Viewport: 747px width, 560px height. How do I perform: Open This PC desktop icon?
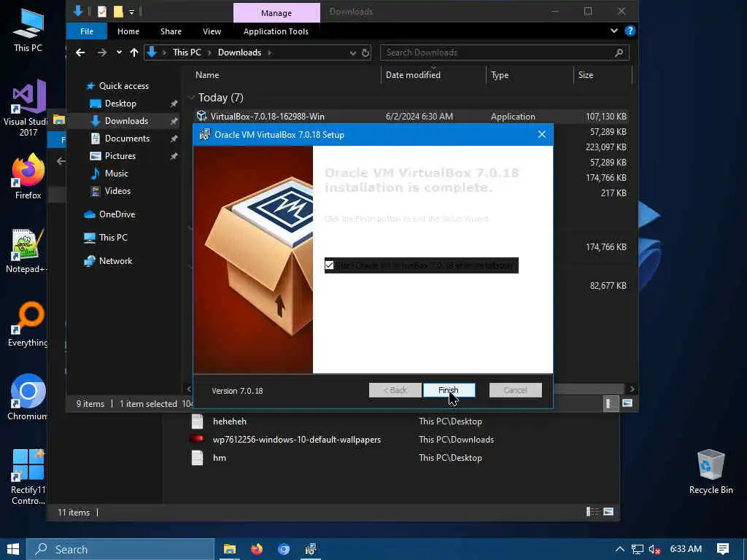pos(28,30)
